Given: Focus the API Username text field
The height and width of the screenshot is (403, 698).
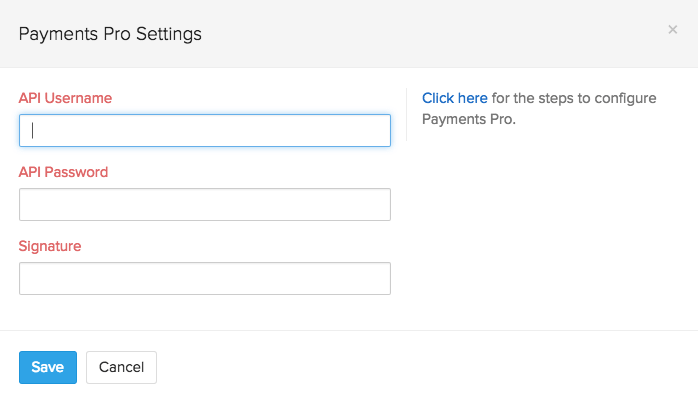Looking at the screenshot, I should click(204, 130).
